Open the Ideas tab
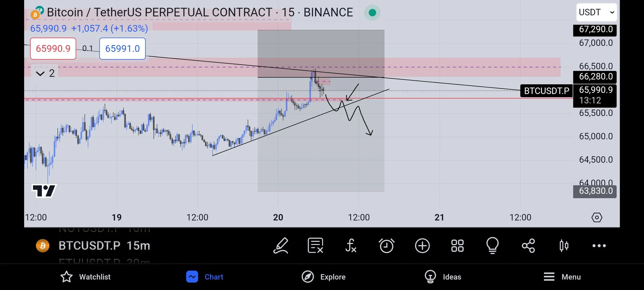The width and height of the screenshot is (644, 290). coord(443,277)
